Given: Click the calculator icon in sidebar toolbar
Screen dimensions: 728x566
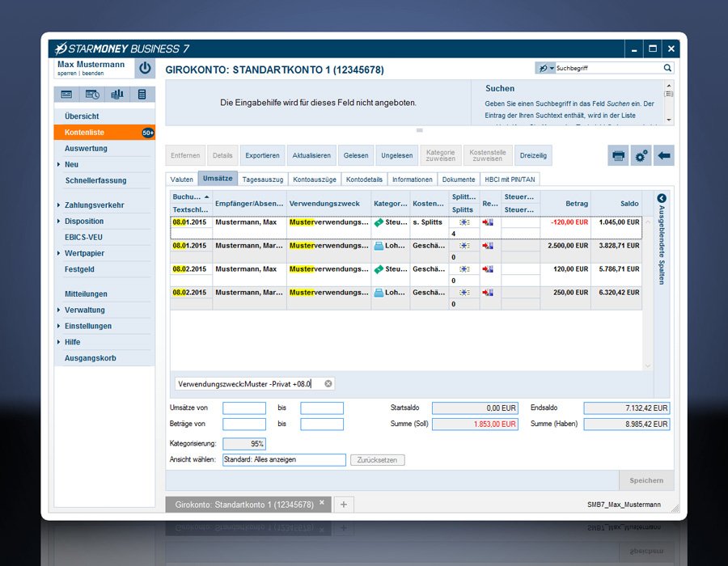Looking at the screenshot, I should click(x=142, y=95).
